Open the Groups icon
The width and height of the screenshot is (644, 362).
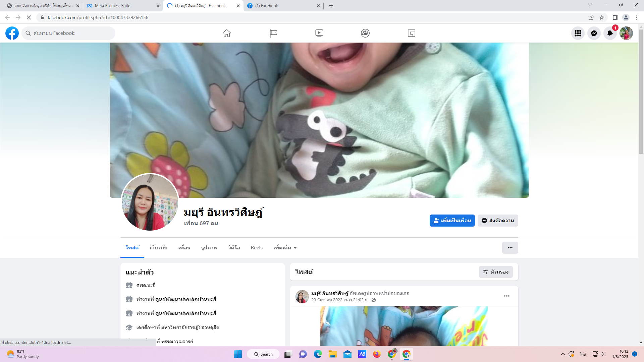point(365,33)
